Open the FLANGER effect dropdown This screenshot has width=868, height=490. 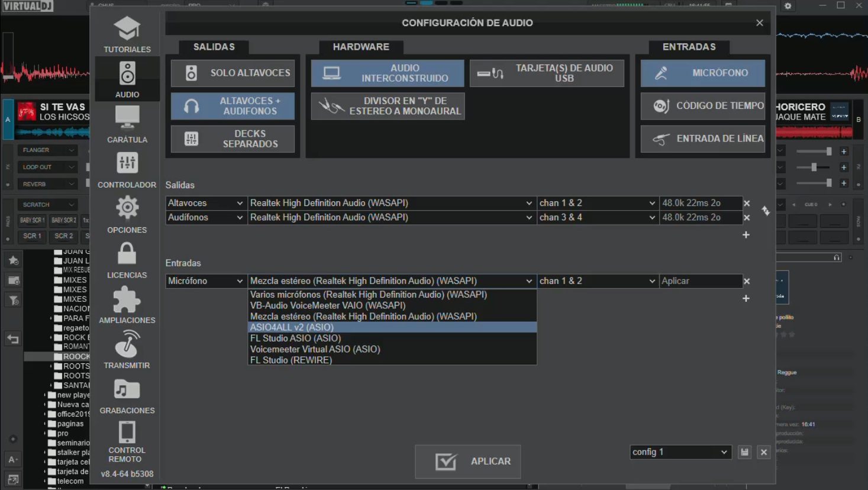coord(48,150)
